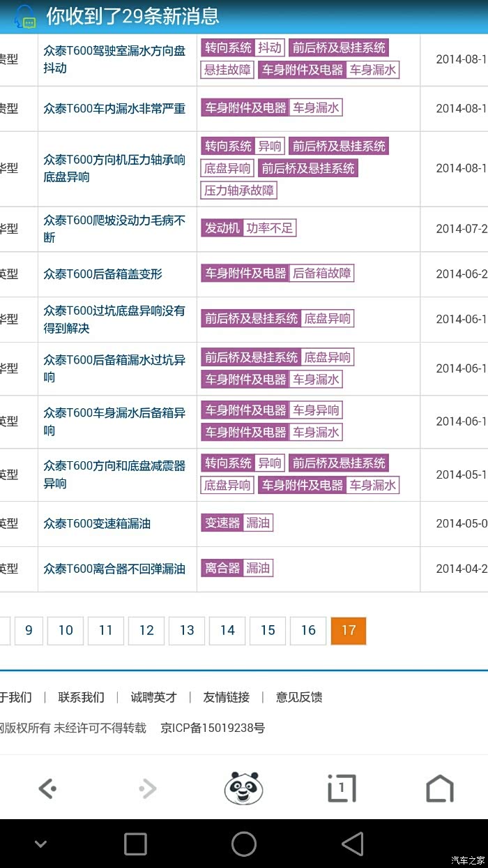Click the 后备箱故障 tag
Viewport: 488px width, 868px height.
322,273
